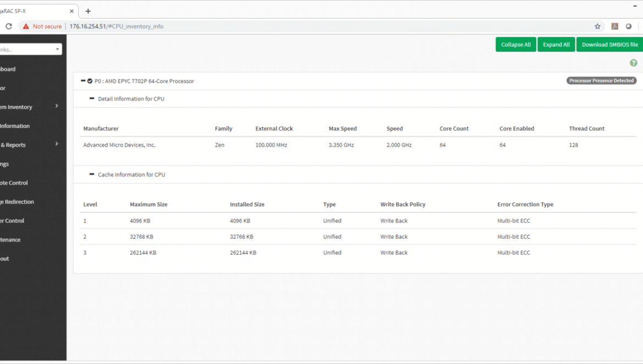
Task: Click the External Clock column header
Action: (274, 128)
